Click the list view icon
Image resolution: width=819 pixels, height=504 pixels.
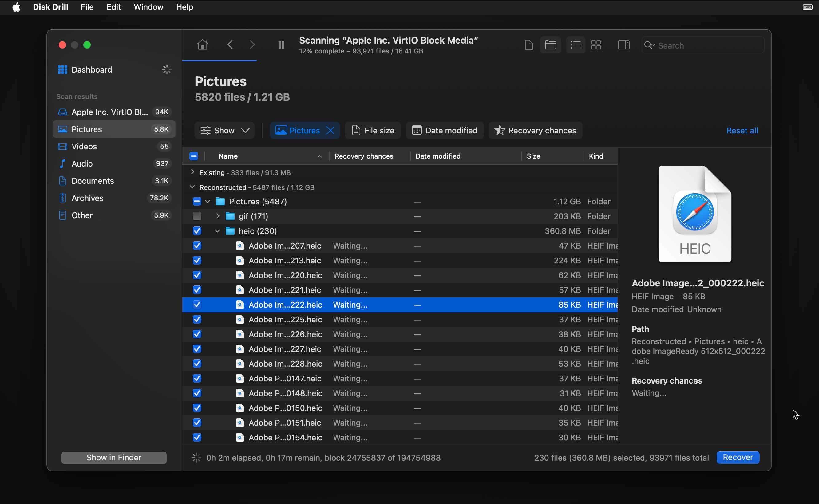576,45
